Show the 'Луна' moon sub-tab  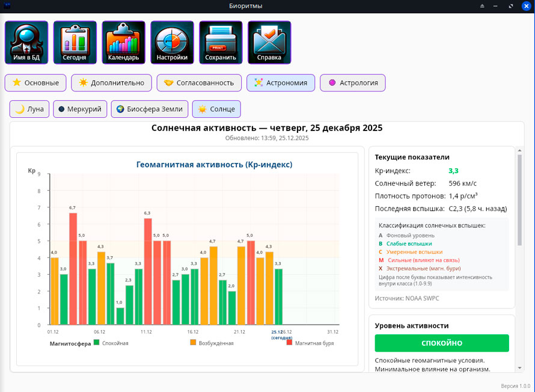29,109
